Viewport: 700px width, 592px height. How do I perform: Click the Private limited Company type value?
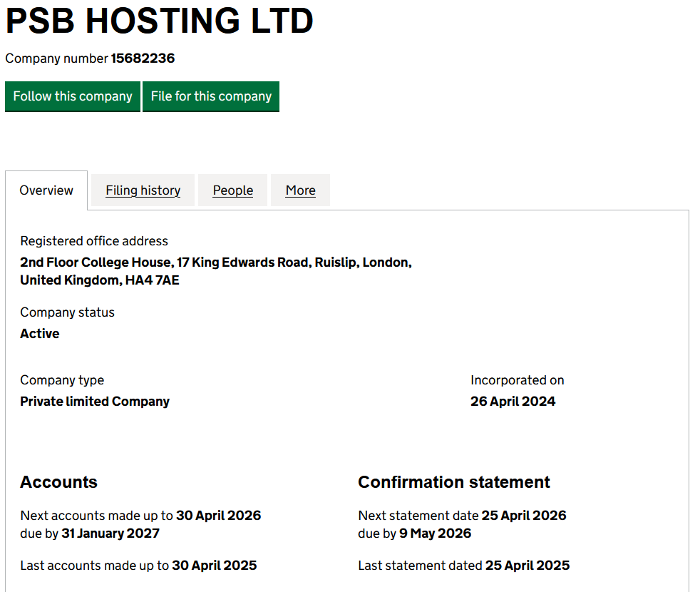coord(95,402)
